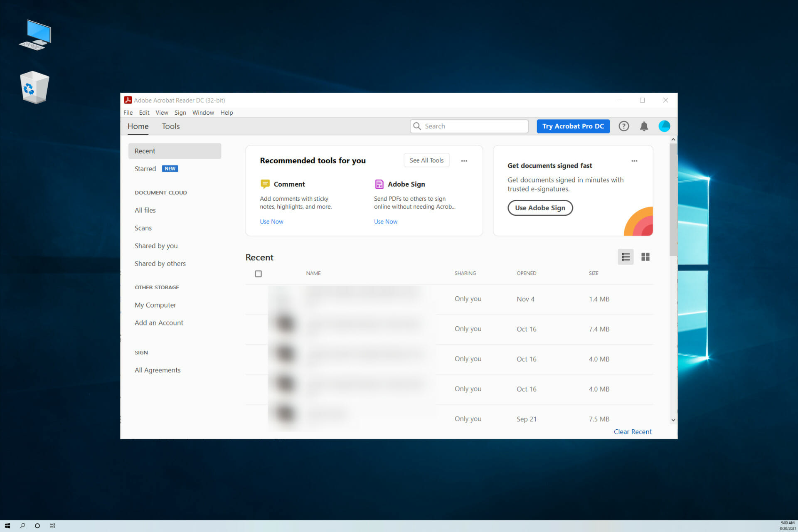Click the Adobe Acrobat logo icon
The width and height of the screenshot is (798, 532).
point(129,100)
